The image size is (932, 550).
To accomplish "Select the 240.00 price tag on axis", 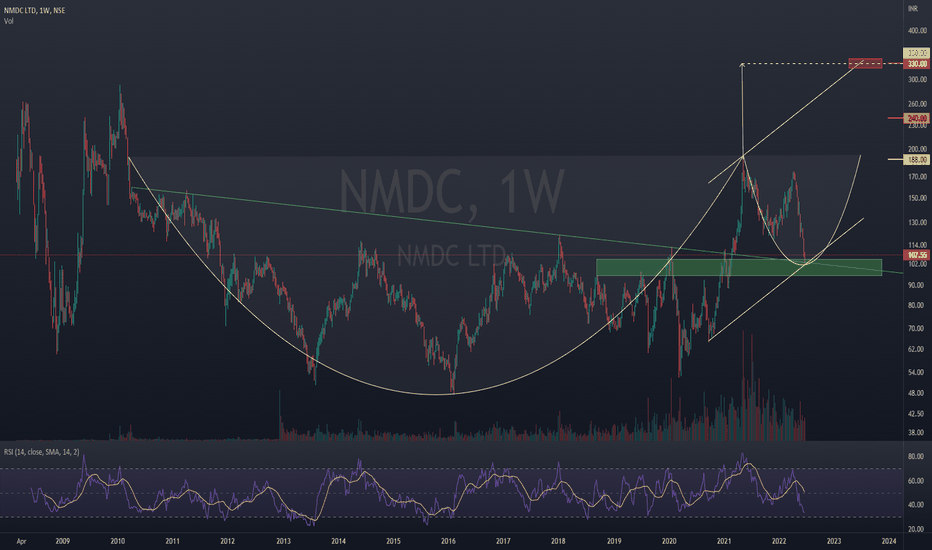I will (x=916, y=118).
